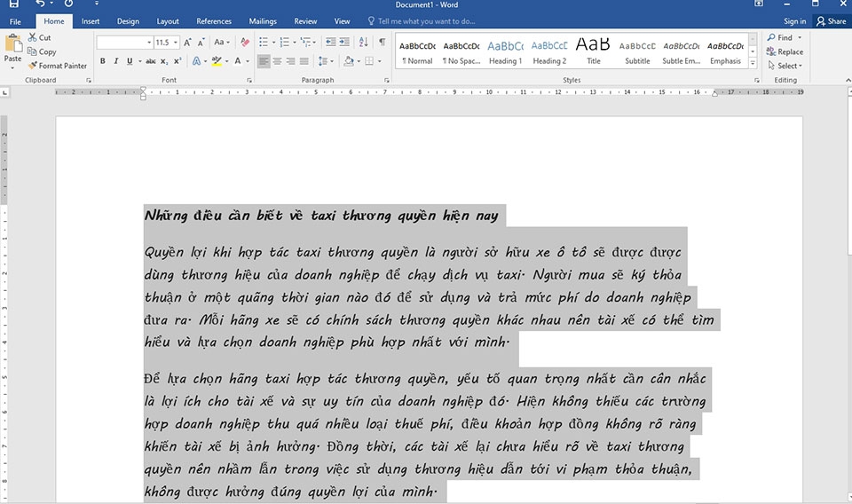
Task: Click the Clear All Formatting icon
Action: coord(243,42)
